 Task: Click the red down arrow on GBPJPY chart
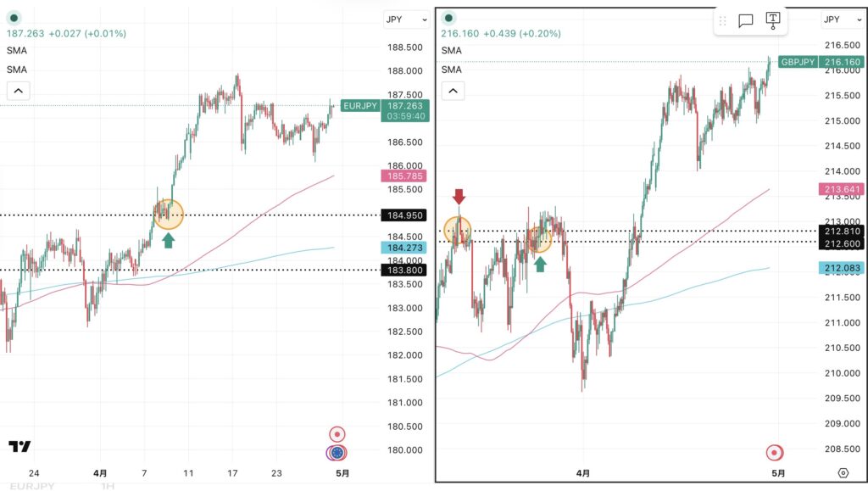459,197
